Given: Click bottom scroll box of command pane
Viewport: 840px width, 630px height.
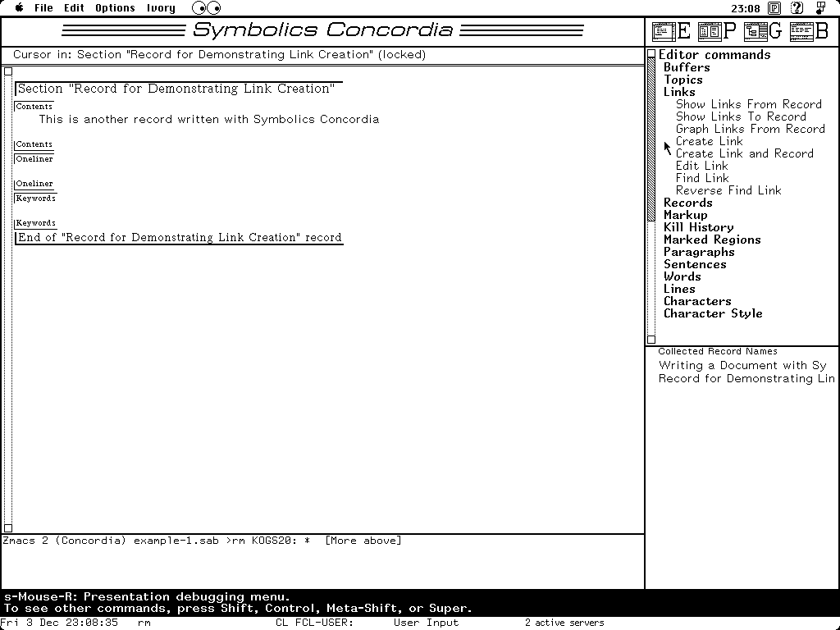Looking at the screenshot, I should 651,339.
